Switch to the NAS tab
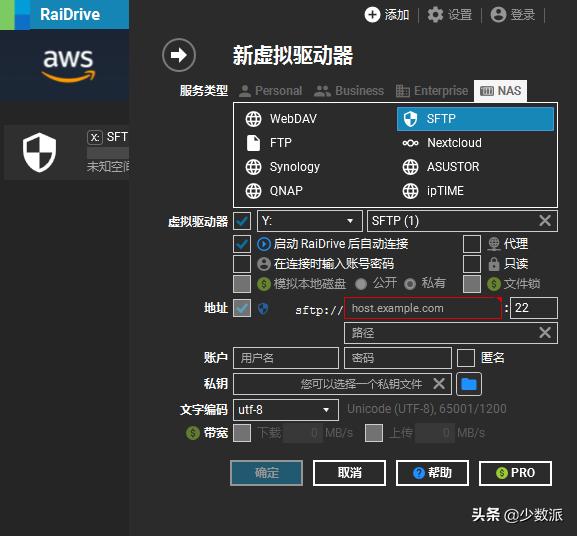 click(500, 91)
